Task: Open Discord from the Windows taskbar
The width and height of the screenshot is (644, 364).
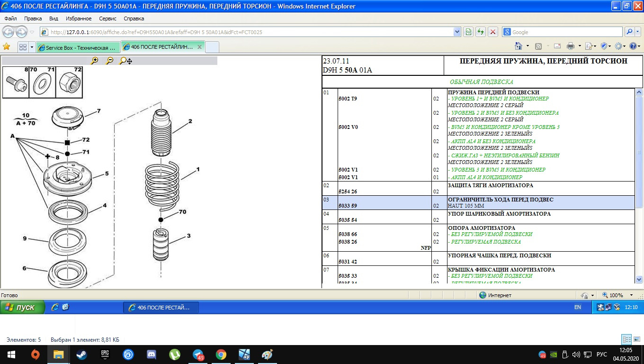Action: 152,355
